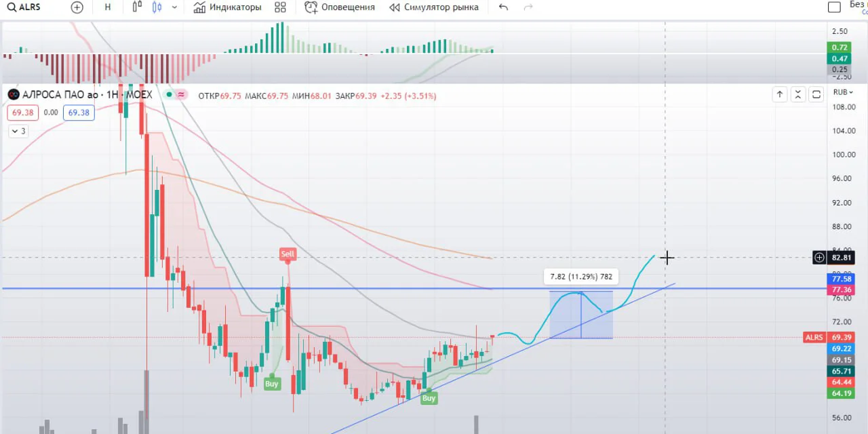Image resolution: width=868 pixels, height=434 pixels.
Task: Click the green market status dot
Action: (169, 95)
